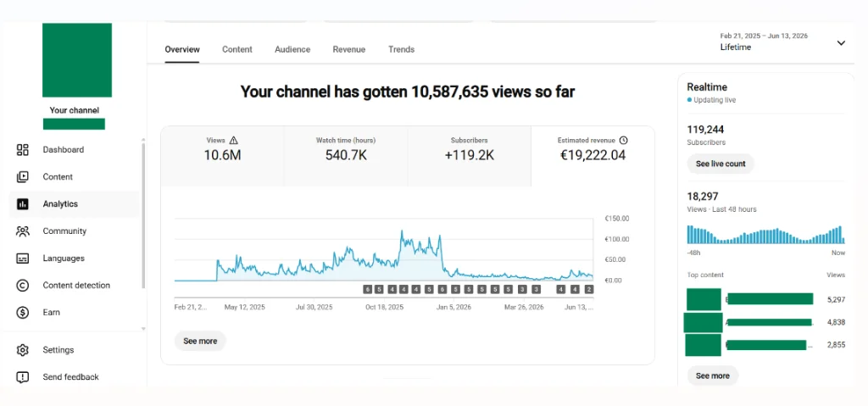Click the last-48-hours views bar chart
The width and height of the screenshot is (868, 406).
[x=765, y=234]
